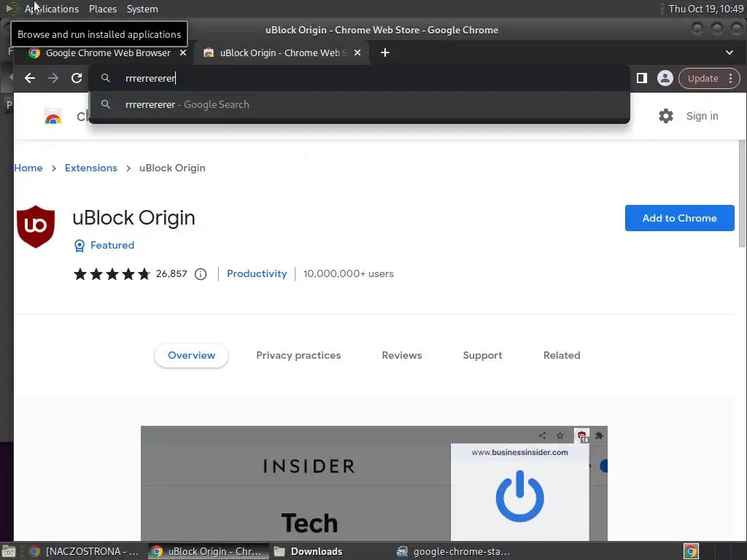The image size is (747, 560).
Task: Click the Thu Oct 19 clock
Action: point(705,9)
